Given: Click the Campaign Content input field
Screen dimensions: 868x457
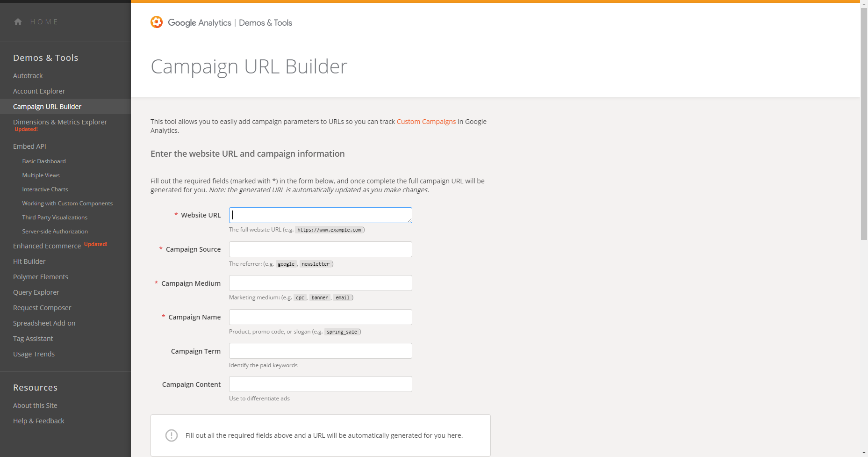Looking at the screenshot, I should pos(321,384).
